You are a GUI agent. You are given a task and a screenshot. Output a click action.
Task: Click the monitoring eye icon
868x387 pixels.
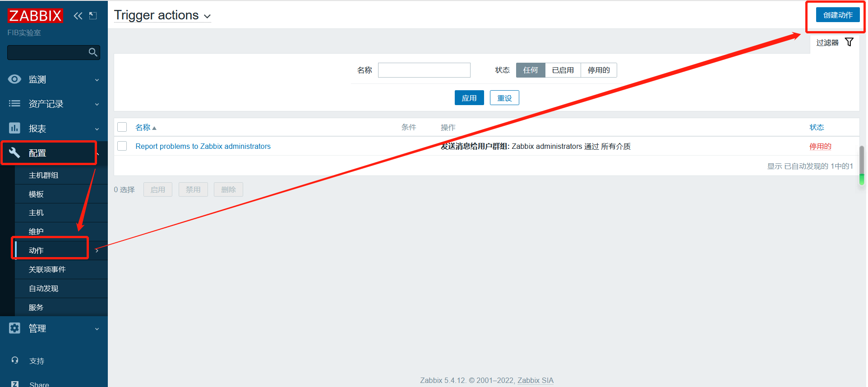tap(14, 79)
